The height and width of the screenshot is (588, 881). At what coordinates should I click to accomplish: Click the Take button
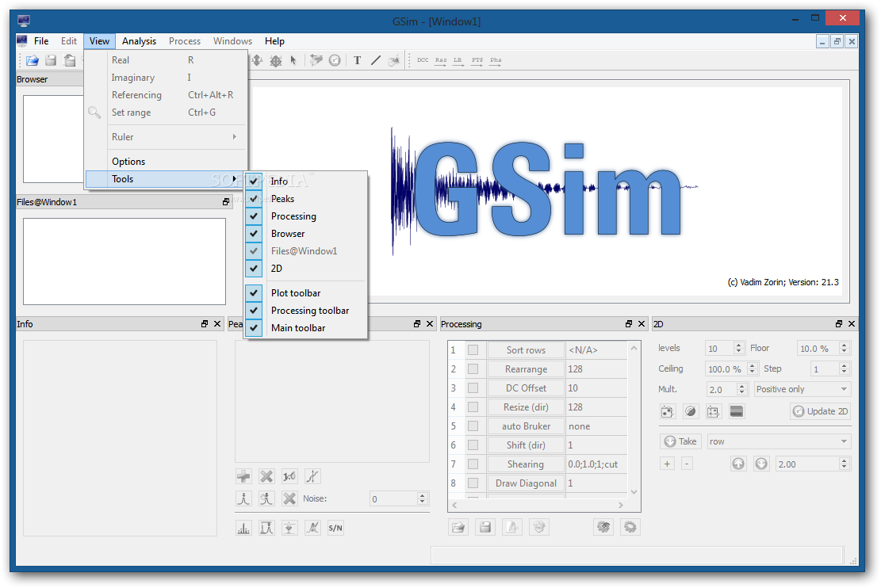(680, 441)
